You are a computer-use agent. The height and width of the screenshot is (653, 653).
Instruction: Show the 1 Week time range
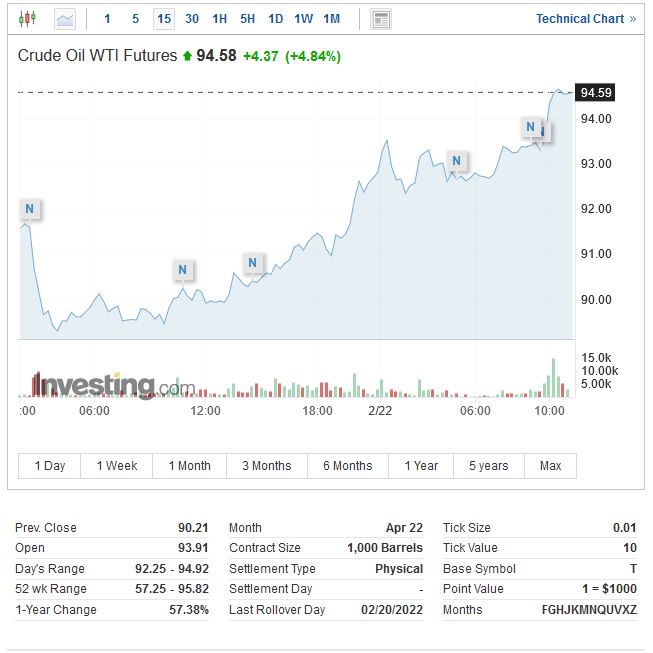click(117, 466)
